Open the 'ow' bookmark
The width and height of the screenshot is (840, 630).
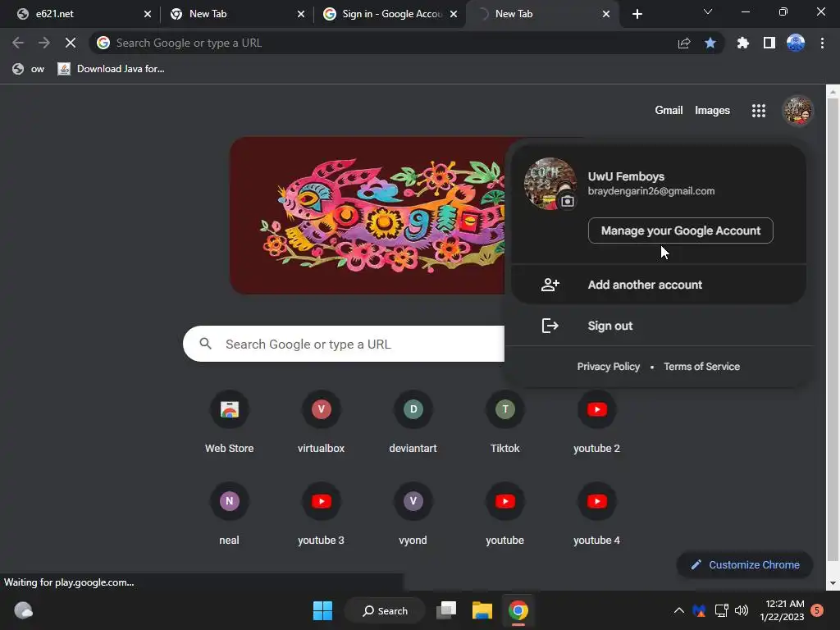29,69
